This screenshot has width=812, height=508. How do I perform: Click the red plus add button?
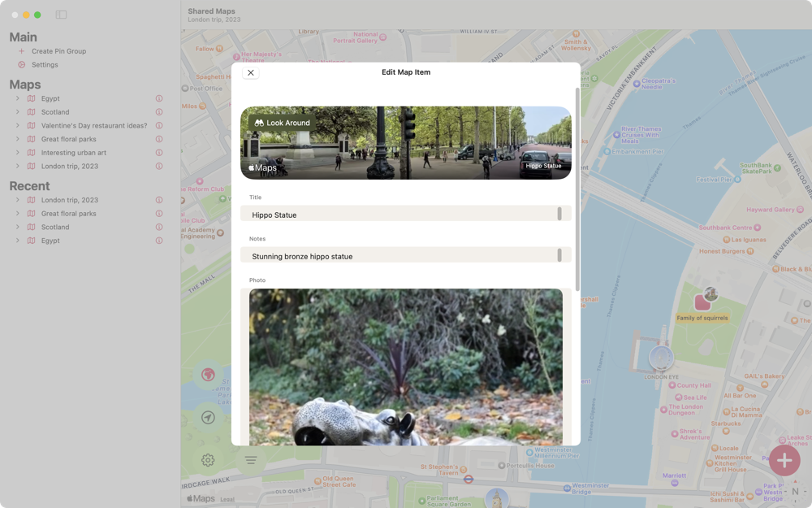(784, 460)
